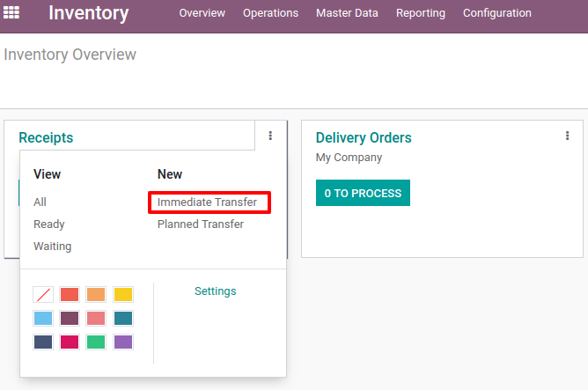Expand the Master Data menu
This screenshot has width=588, height=390.
click(347, 13)
